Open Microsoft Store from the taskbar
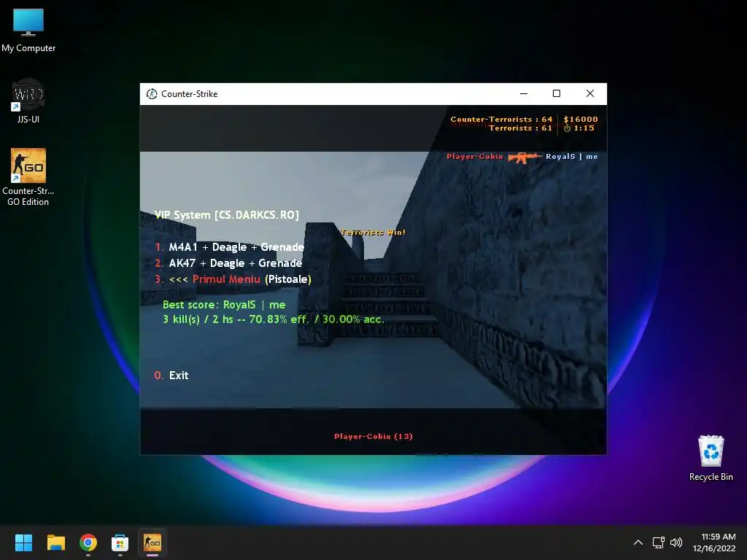 [120, 542]
